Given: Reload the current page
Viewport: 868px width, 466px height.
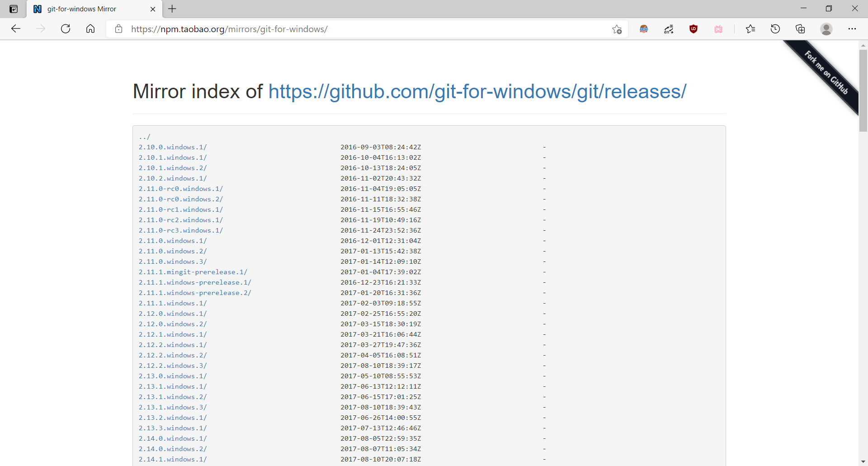Looking at the screenshot, I should pyautogui.click(x=66, y=29).
